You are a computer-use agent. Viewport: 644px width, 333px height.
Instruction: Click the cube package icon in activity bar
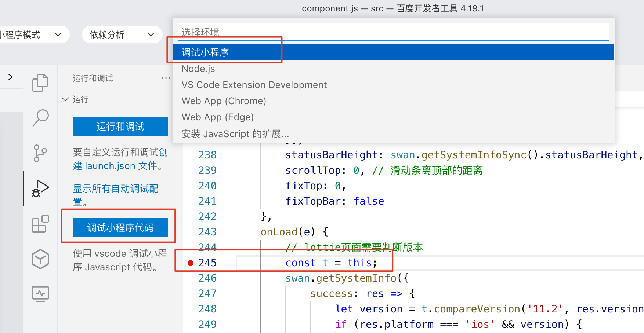coord(40,259)
